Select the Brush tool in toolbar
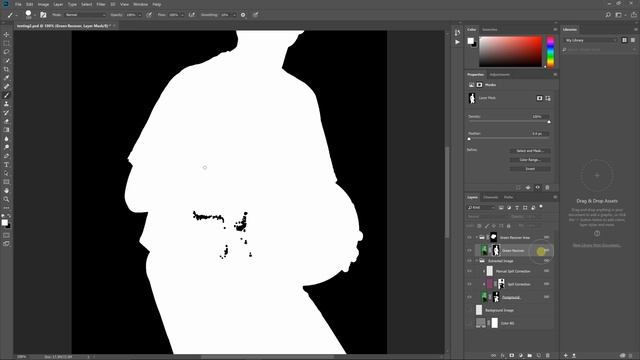This screenshot has width=640, height=360. [6, 95]
